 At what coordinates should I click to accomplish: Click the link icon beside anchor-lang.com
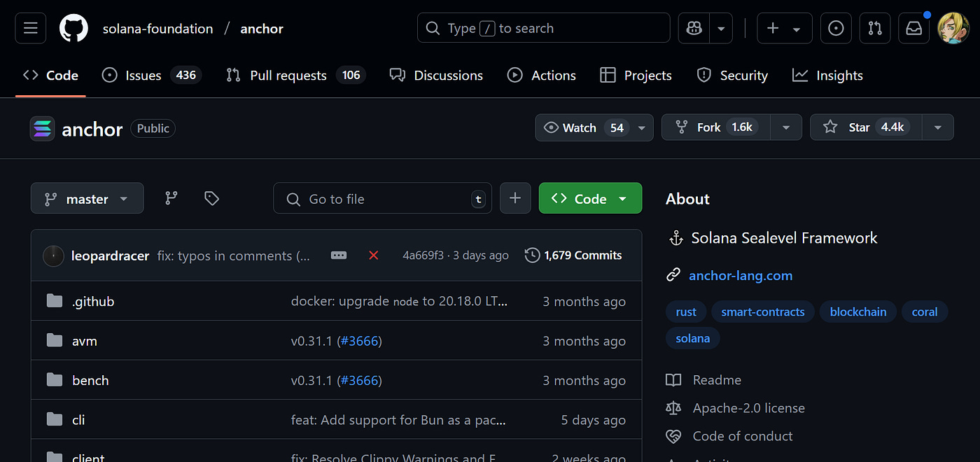pyautogui.click(x=673, y=275)
